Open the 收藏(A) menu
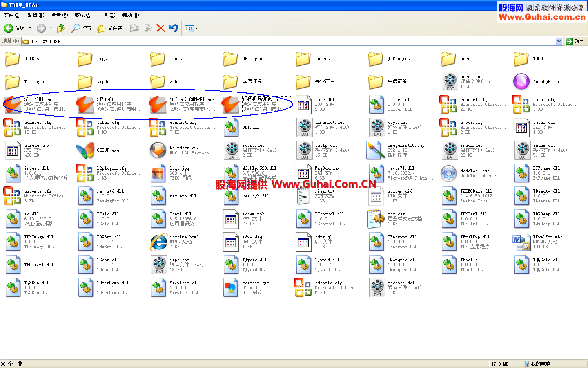The width and height of the screenshot is (588, 368). [x=83, y=15]
